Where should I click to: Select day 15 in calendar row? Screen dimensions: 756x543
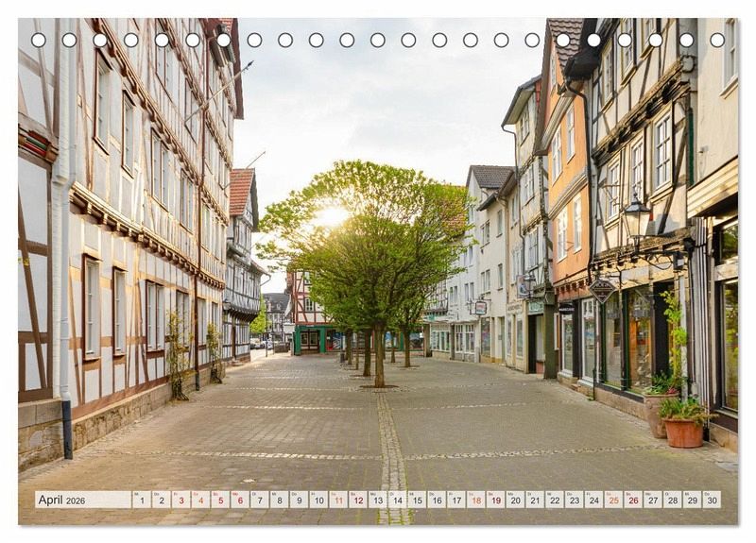pyautogui.click(x=417, y=500)
